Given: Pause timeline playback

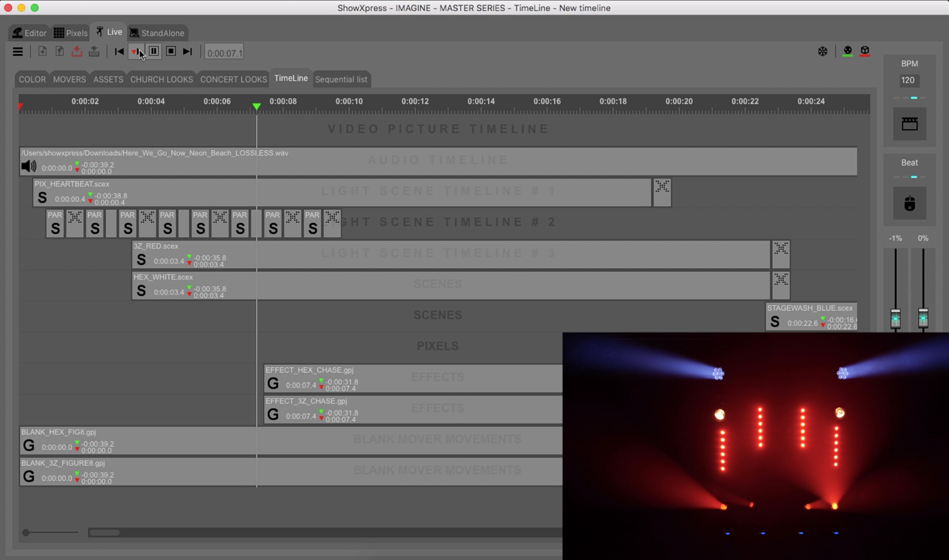Looking at the screenshot, I should coord(154,51).
